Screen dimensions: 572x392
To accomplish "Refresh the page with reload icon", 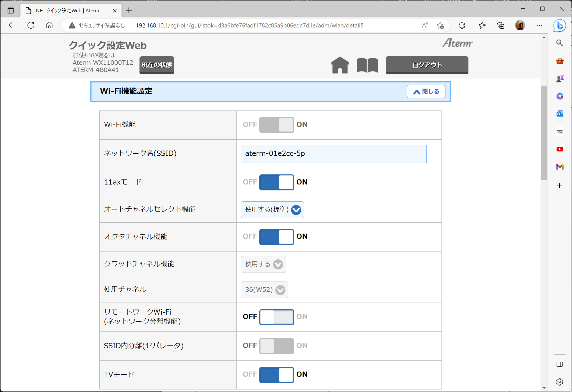I will 31,26.
